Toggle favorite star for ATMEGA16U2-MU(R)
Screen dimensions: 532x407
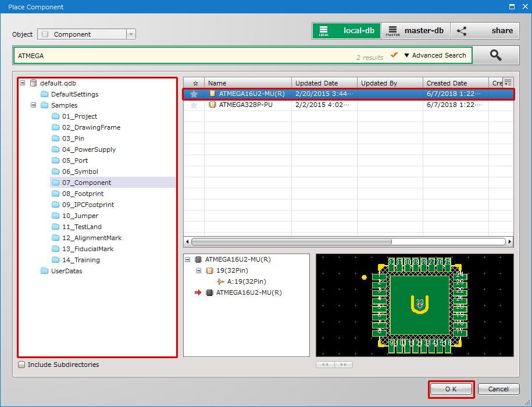pos(194,94)
